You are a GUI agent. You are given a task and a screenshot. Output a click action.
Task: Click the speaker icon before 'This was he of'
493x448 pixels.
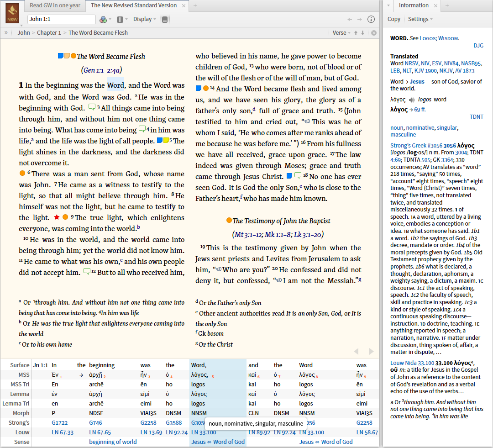pos(307,121)
